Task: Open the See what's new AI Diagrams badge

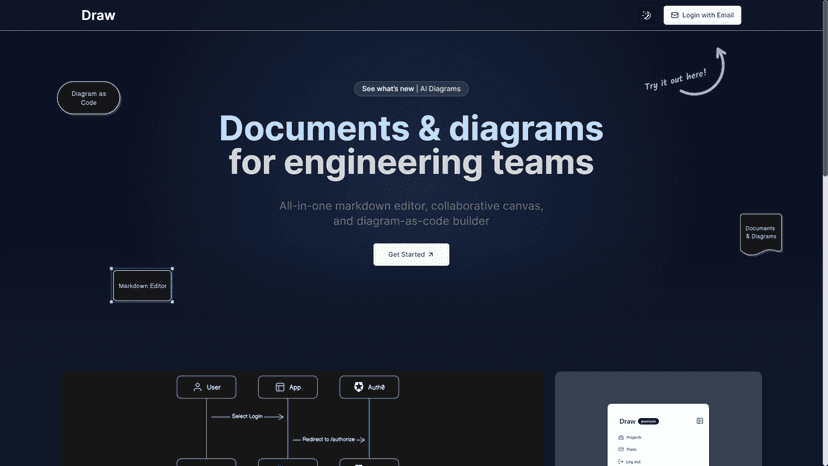Action: 411,89
